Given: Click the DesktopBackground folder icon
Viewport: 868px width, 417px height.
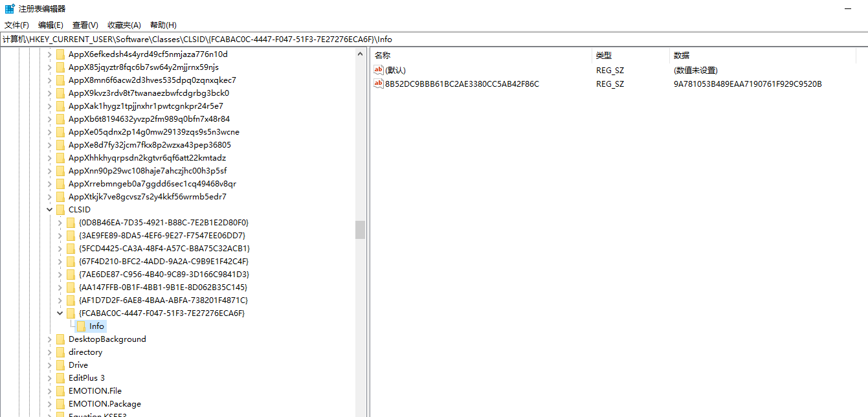Looking at the screenshot, I should point(61,339).
